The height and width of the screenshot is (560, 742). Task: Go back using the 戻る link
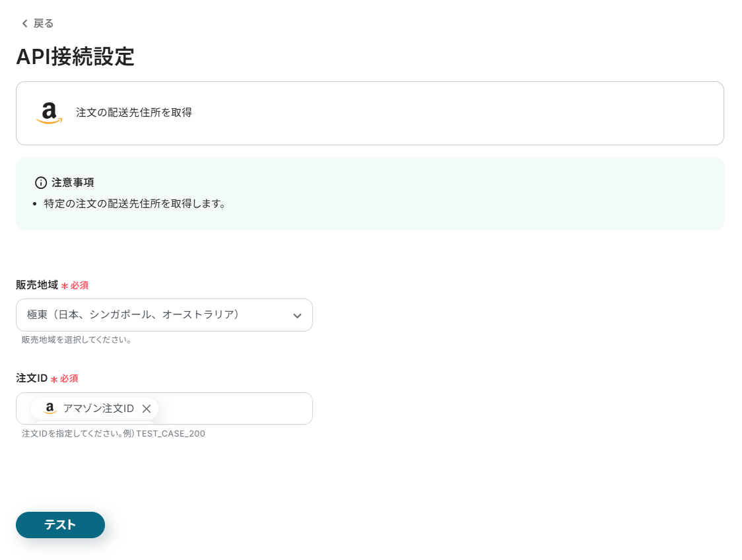click(38, 24)
